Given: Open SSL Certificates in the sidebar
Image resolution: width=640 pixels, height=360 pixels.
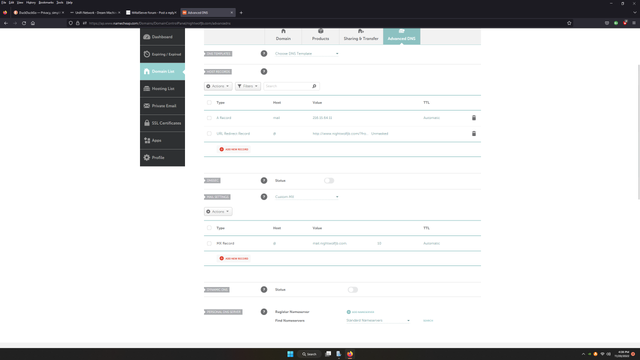Looking at the screenshot, I should click(x=162, y=123).
